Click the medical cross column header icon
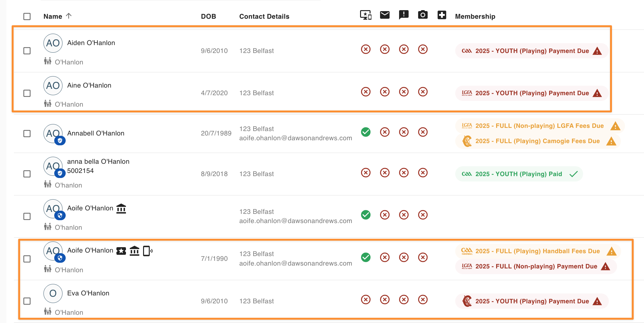644x323 pixels. pyautogui.click(x=442, y=15)
